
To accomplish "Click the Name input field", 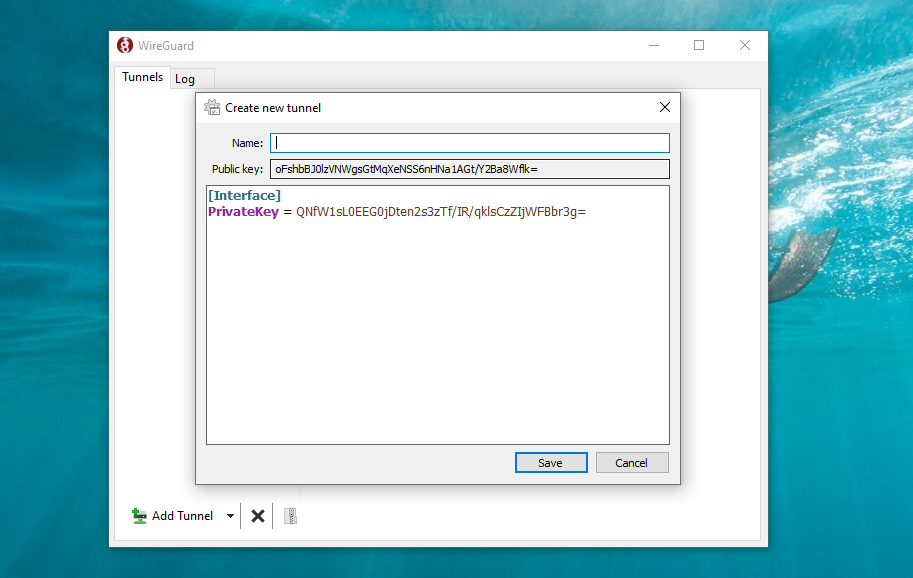I will 469,143.
